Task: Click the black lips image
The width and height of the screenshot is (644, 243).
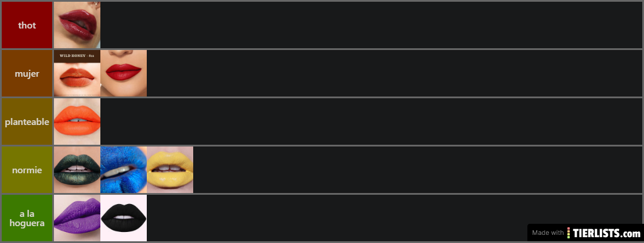Action: pos(124,218)
